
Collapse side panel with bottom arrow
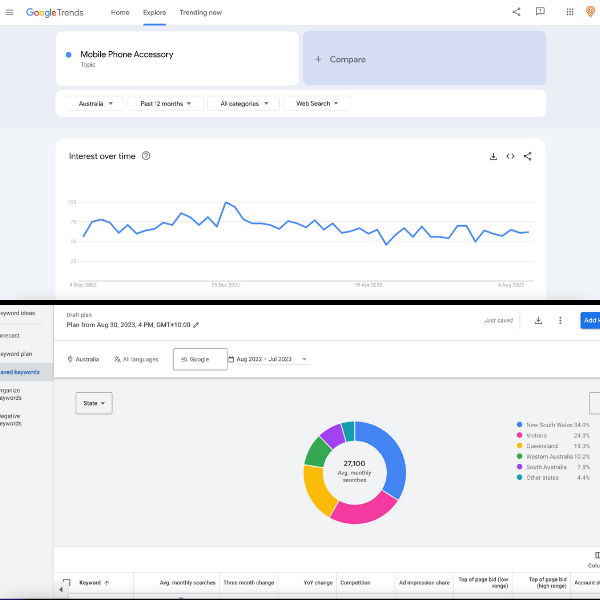click(x=60, y=590)
